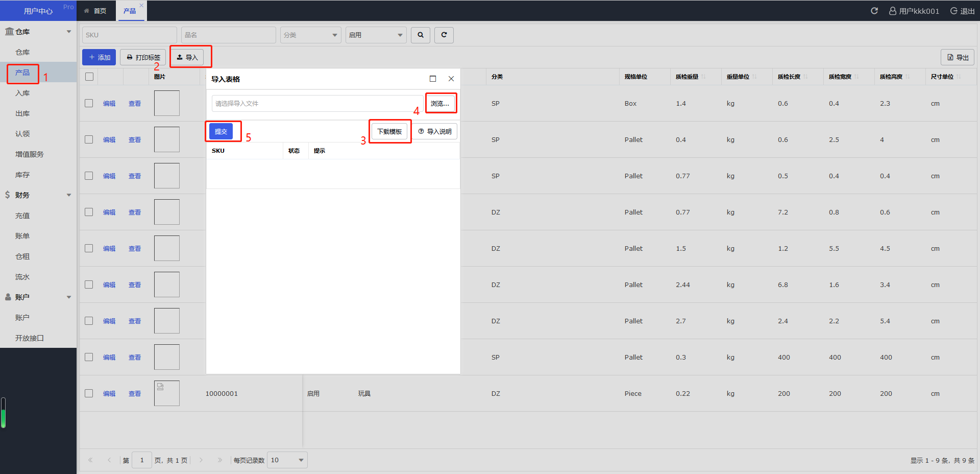The width and height of the screenshot is (980, 474).
Task: Check the row with length 7.2
Action: (89, 212)
